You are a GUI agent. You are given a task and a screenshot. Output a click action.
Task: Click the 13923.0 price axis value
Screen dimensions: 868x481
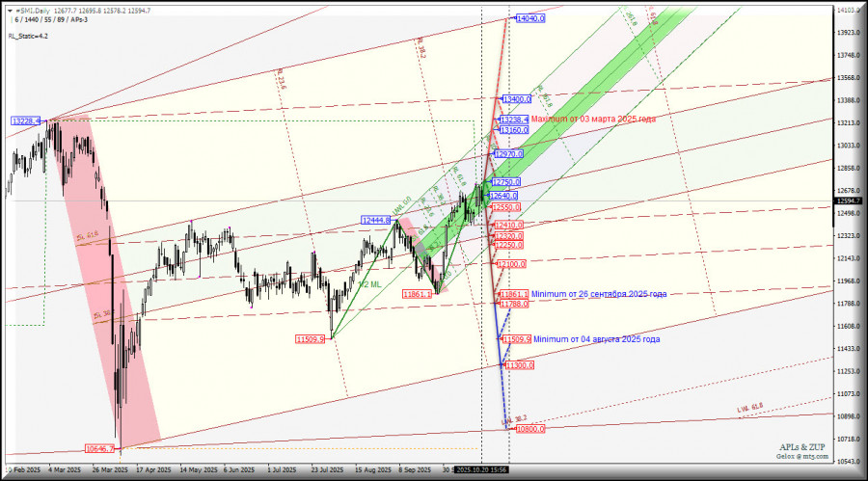848,33
